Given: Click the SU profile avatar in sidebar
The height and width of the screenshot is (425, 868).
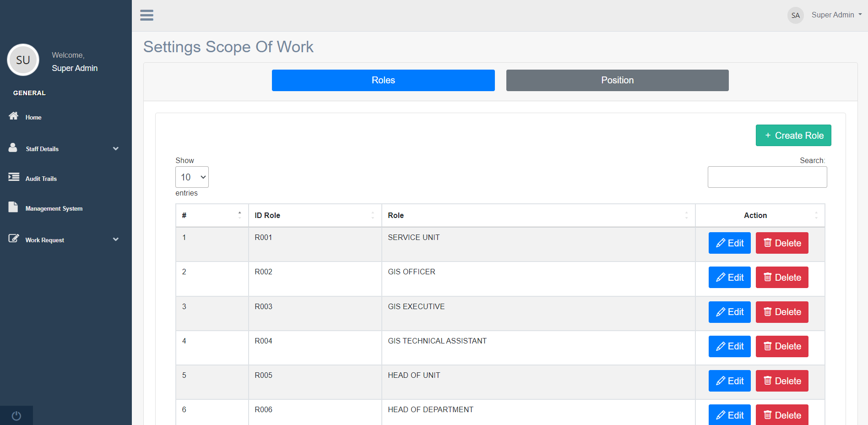Looking at the screenshot, I should click(23, 60).
